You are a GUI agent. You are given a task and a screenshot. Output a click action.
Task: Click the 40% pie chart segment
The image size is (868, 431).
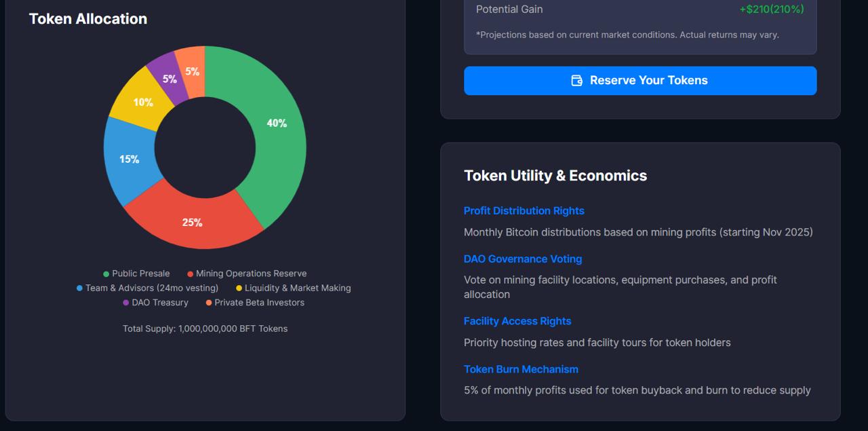pos(277,124)
